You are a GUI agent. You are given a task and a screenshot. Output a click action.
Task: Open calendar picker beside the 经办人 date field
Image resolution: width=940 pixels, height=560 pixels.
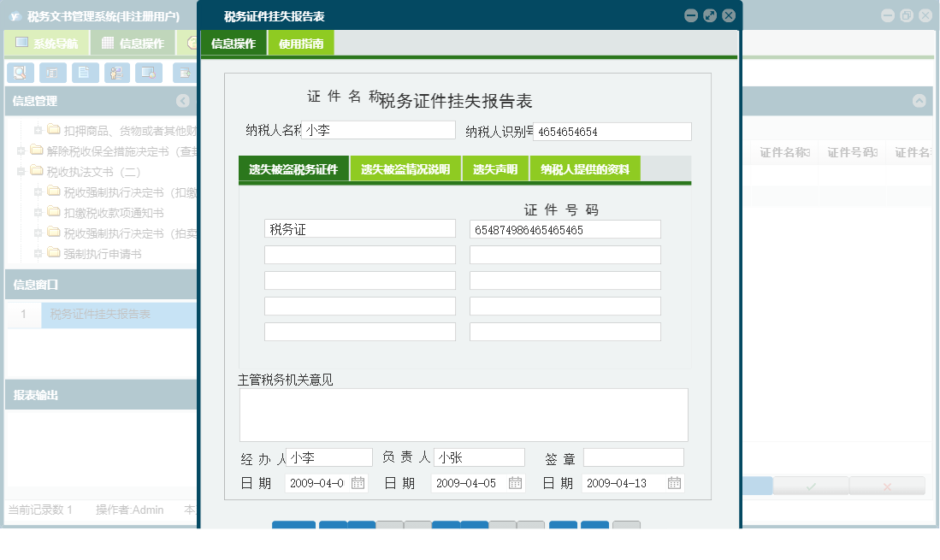pos(360,482)
